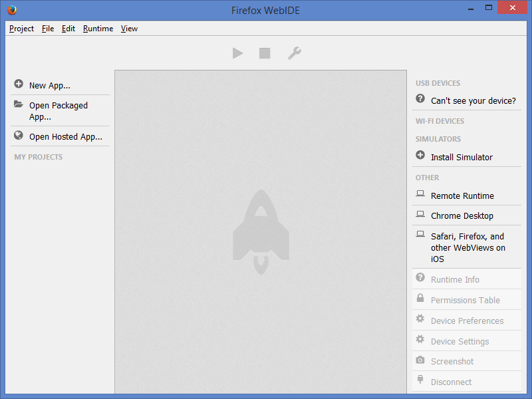The image size is (532, 399).
Task: Minimize the Firefox WebIDE window
Action: [471, 8]
